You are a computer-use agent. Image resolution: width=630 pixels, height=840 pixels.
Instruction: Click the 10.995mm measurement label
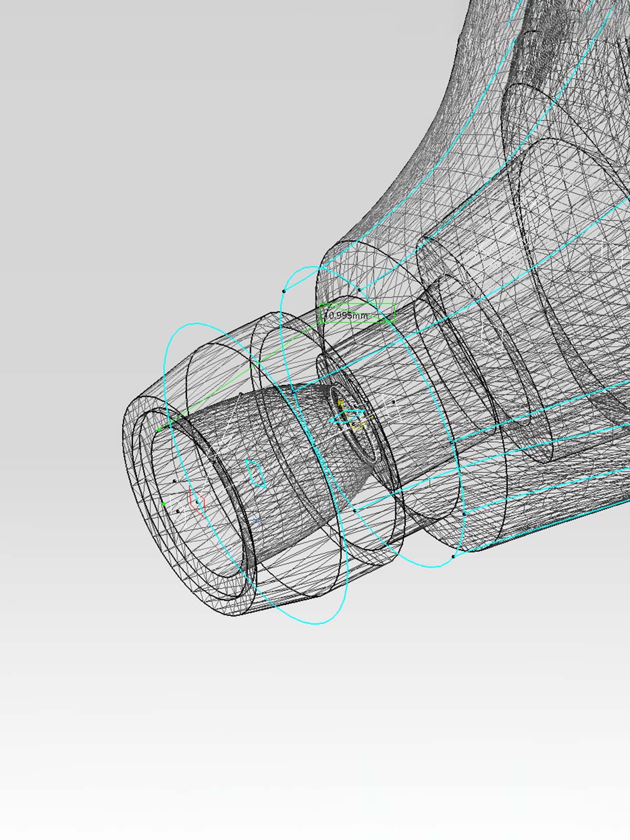click(x=346, y=316)
